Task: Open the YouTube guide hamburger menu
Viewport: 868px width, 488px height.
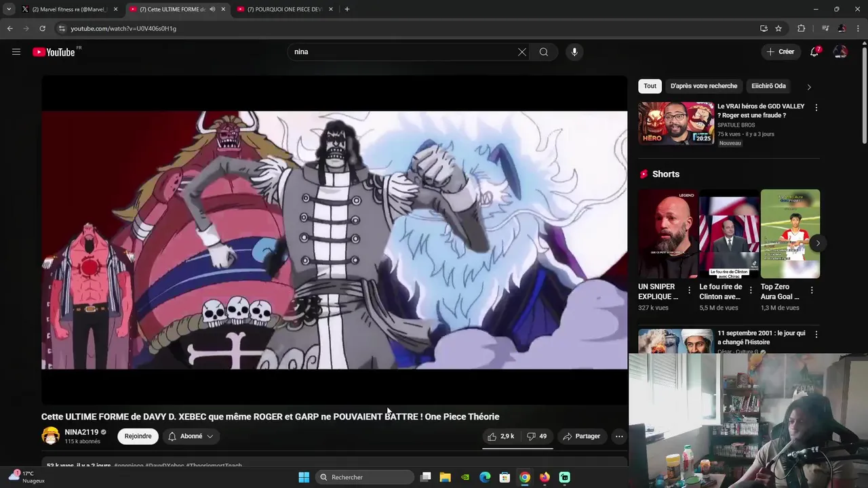Action: click(x=16, y=52)
